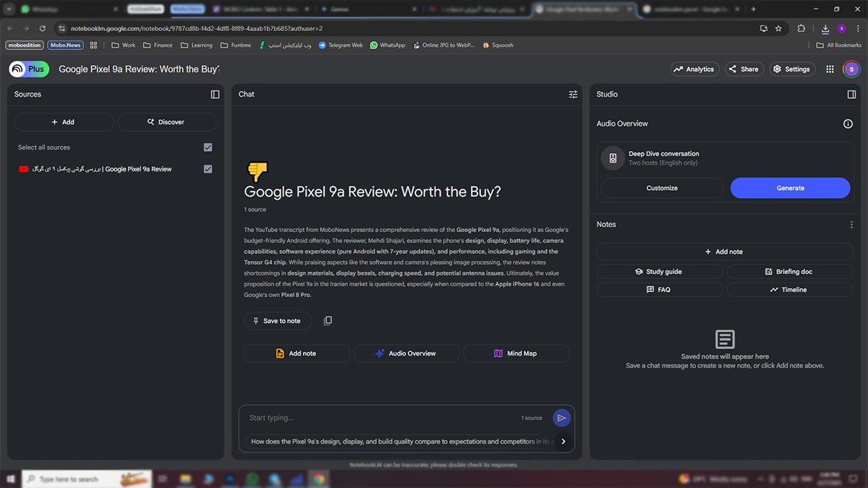Open the Notes three-dot menu
The image size is (868, 488).
point(851,225)
